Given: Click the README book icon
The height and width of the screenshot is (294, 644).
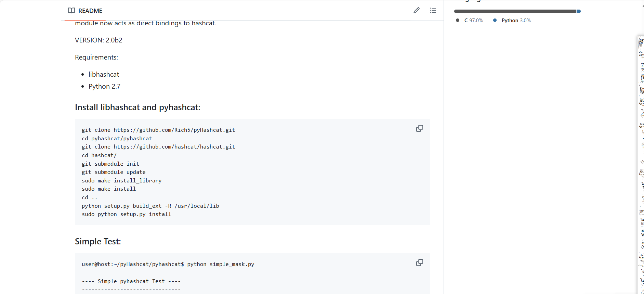Looking at the screenshot, I should pos(71,11).
